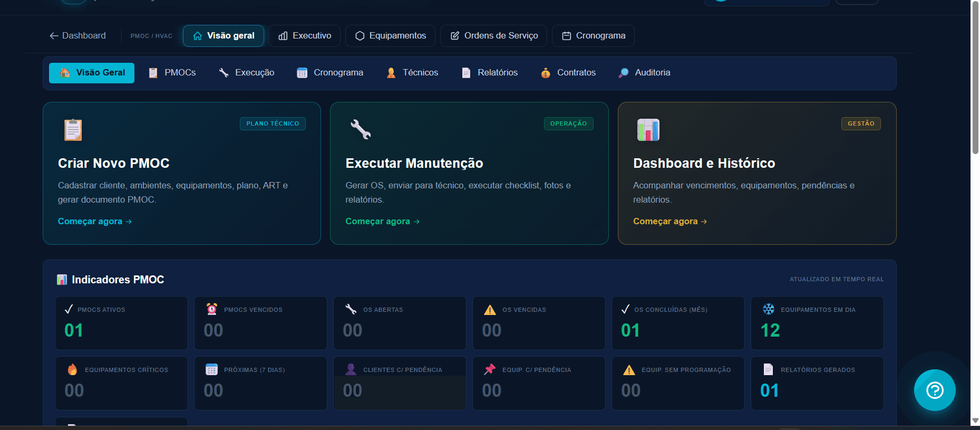Open the floating help question mark button

pos(935,390)
